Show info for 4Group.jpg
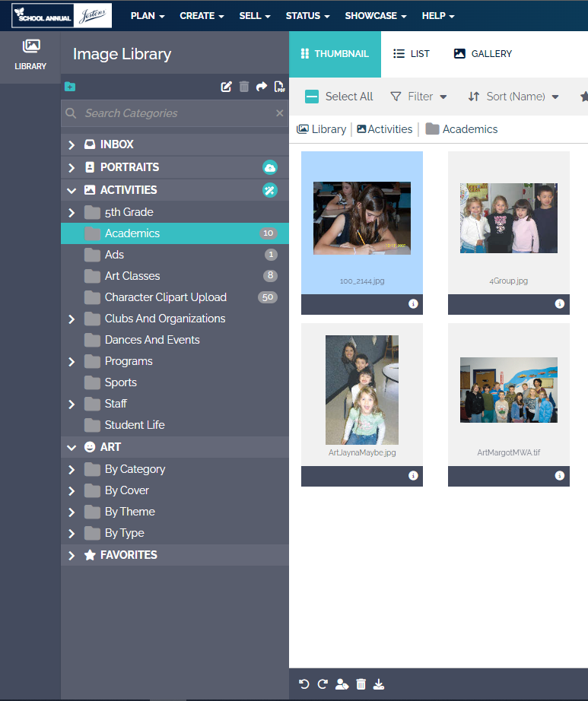588x701 pixels. coord(559,304)
